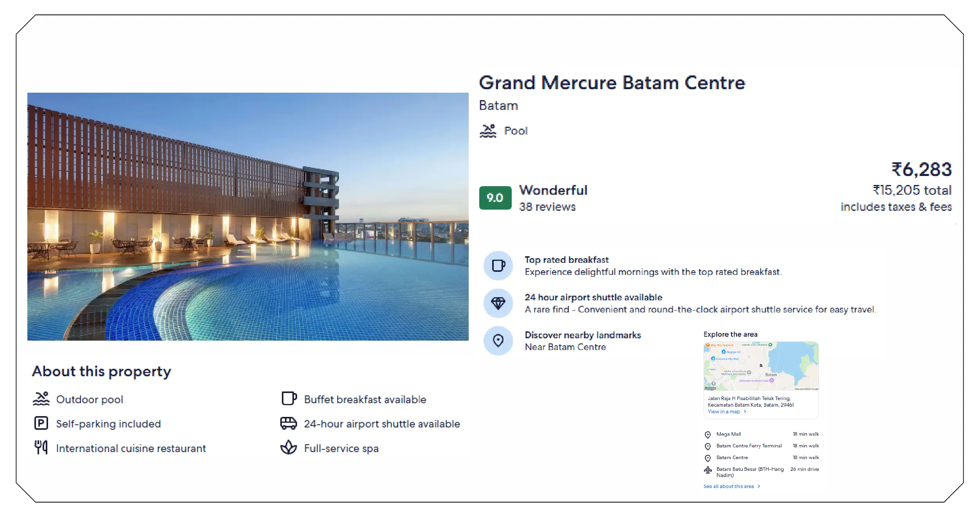Click the Pool amenity icon
The image size is (980, 517).
click(489, 130)
